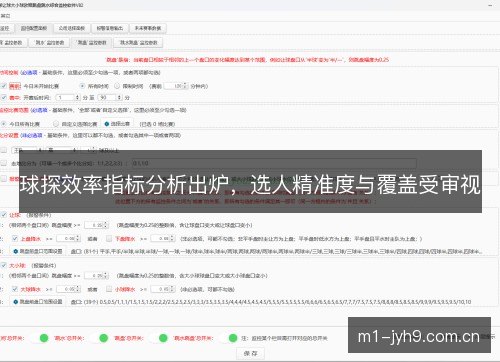The image size is (500, 362).
Task: Click the 上盘降水 value spinner
Action: click(68, 239)
